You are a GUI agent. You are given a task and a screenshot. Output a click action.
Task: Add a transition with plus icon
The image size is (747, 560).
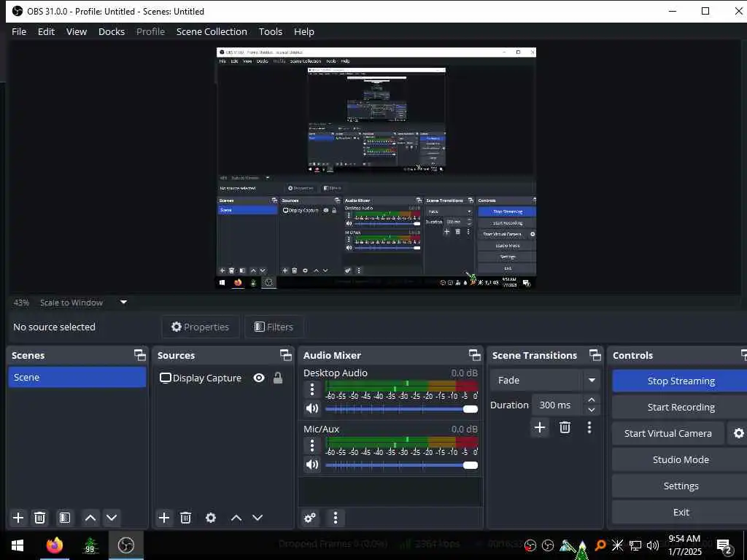[540, 427]
